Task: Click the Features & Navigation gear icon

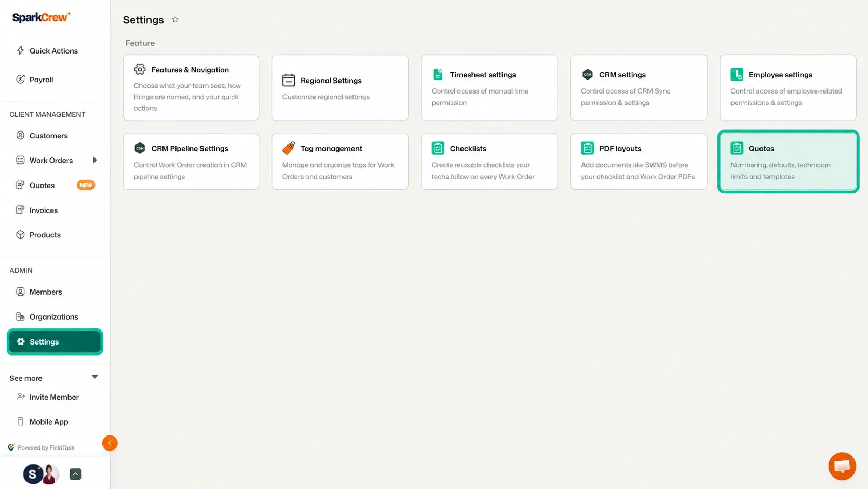Action: pos(140,69)
